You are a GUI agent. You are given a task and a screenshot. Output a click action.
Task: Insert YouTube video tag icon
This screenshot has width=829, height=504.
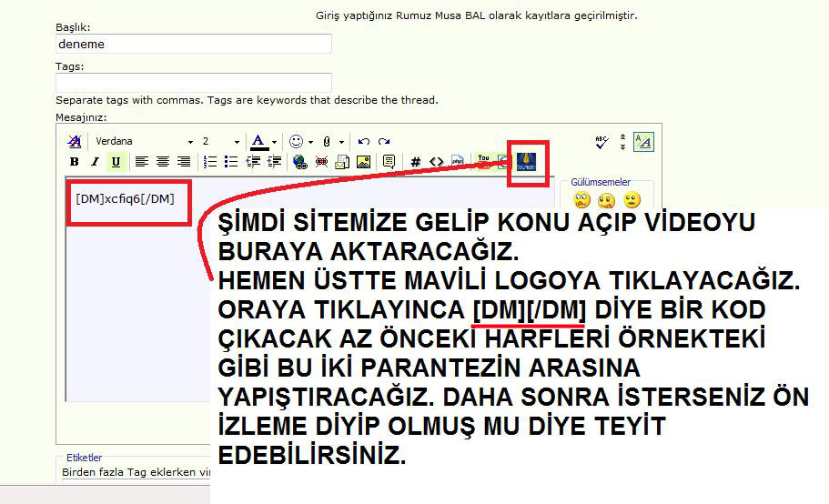point(484,159)
